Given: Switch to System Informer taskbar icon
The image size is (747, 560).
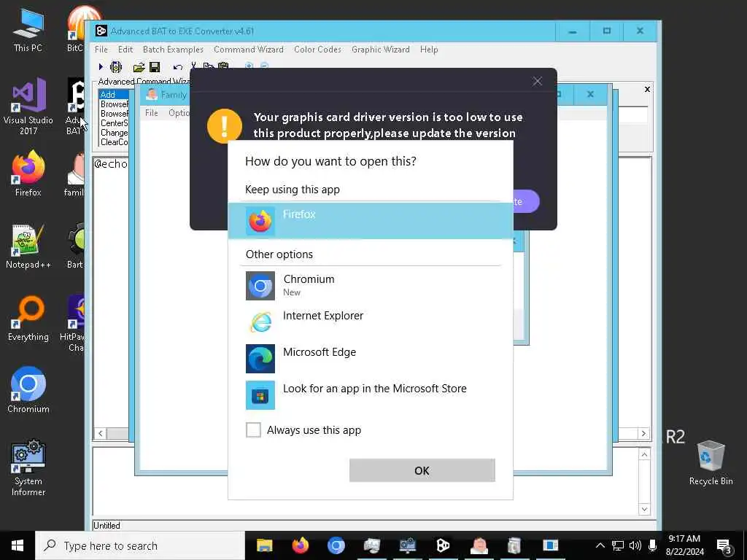Looking at the screenshot, I should click(x=407, y=545).
